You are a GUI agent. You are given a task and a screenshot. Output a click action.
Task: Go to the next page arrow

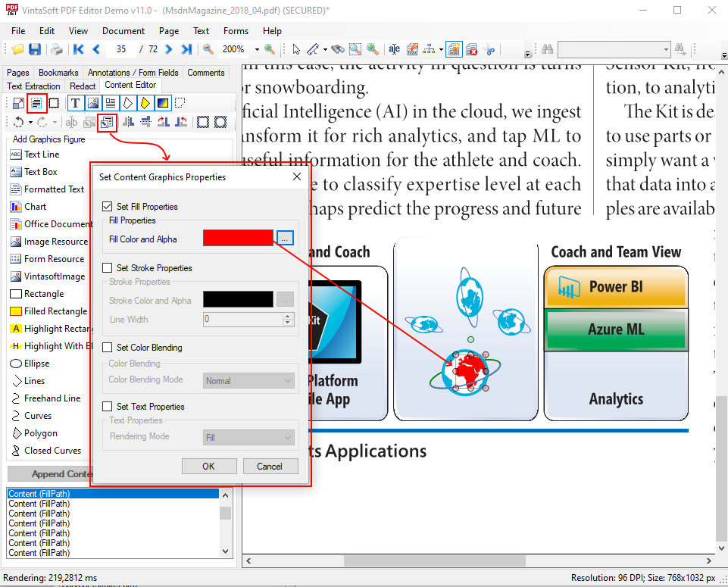[x=167, y=49]
